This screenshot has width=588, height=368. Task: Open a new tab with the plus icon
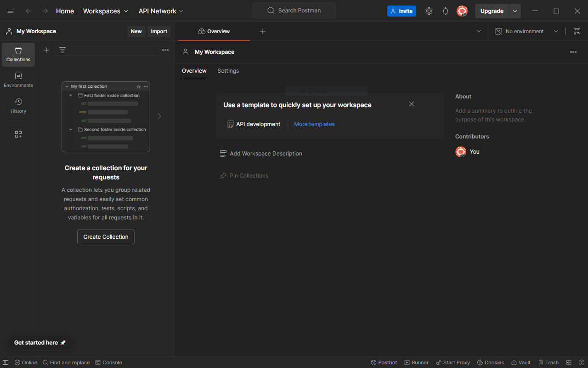(263, 31)
